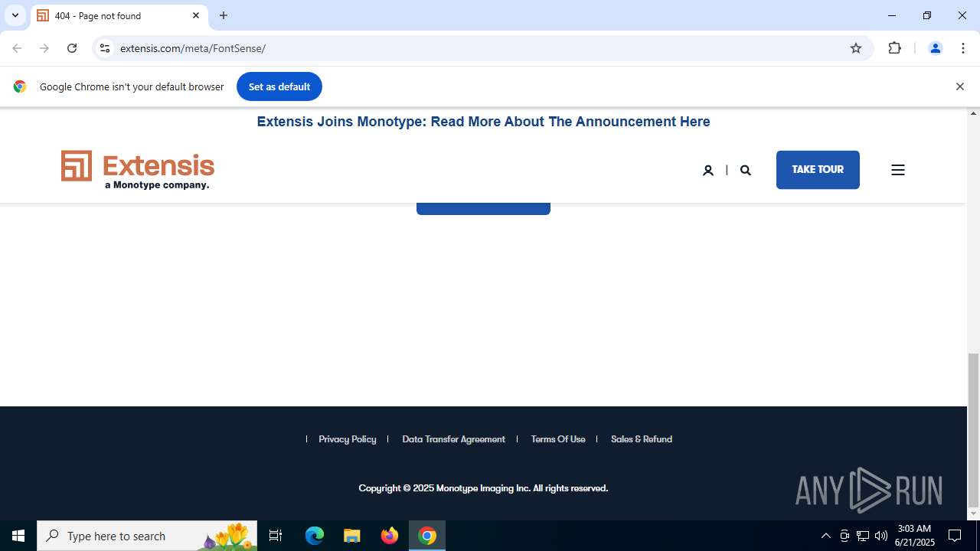This screenshot has height=551, width=980.
Task: Open Task View on taskbar
Action: pyautogui.click(x=276, y=536)
